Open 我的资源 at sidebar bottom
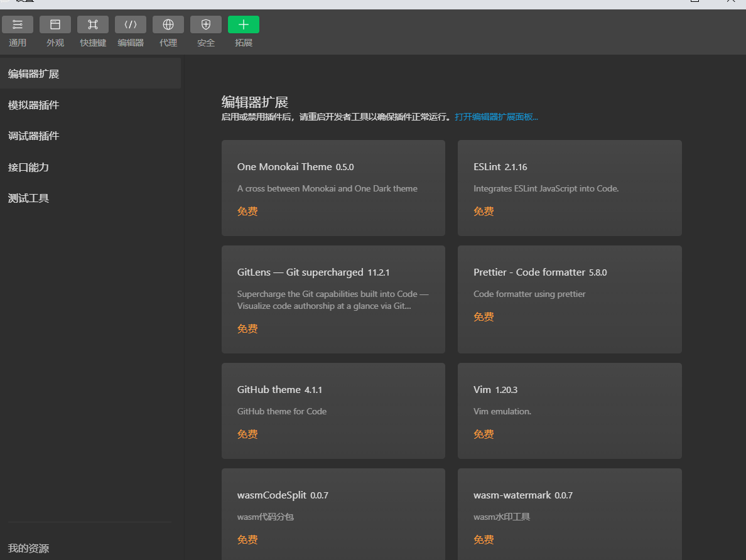This screenshot has height=560, width=746. 28,548
